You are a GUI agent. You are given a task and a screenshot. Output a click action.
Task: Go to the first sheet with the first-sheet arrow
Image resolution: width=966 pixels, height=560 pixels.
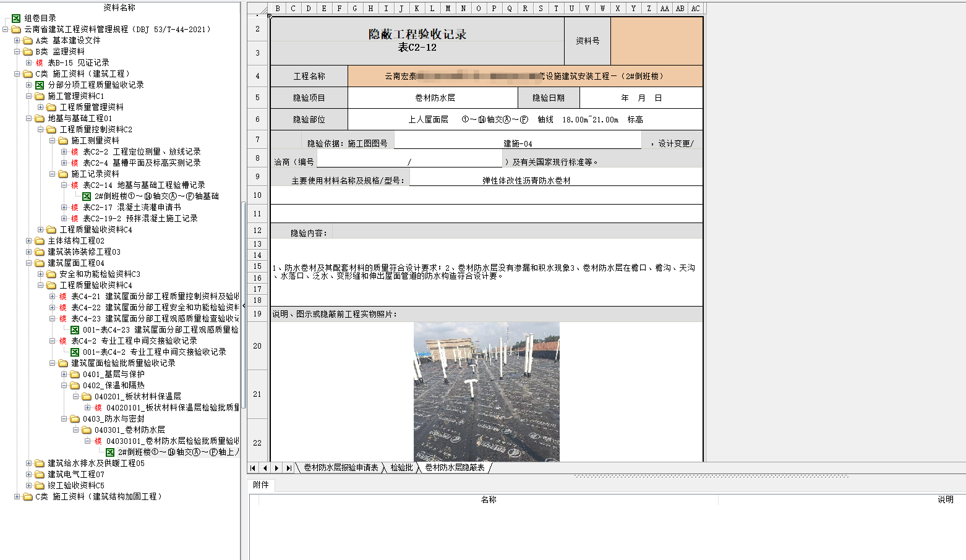point(253,468)
